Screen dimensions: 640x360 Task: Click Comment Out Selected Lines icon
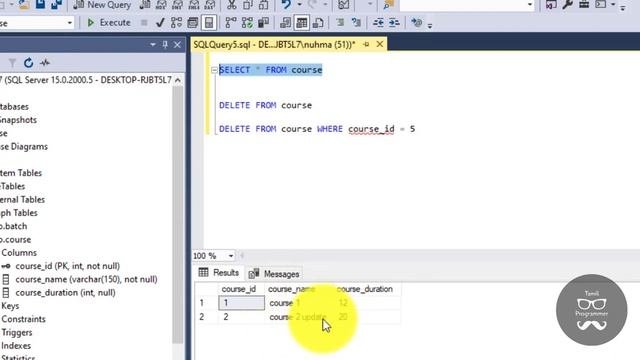click(340, 23)
